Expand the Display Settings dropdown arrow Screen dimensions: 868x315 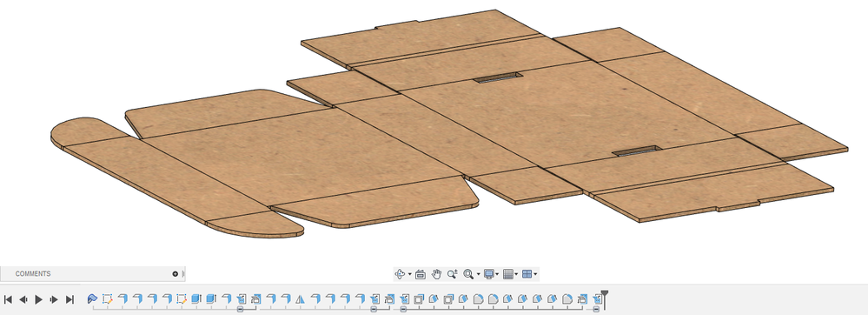pyautogui.click(x=497, y=274)
